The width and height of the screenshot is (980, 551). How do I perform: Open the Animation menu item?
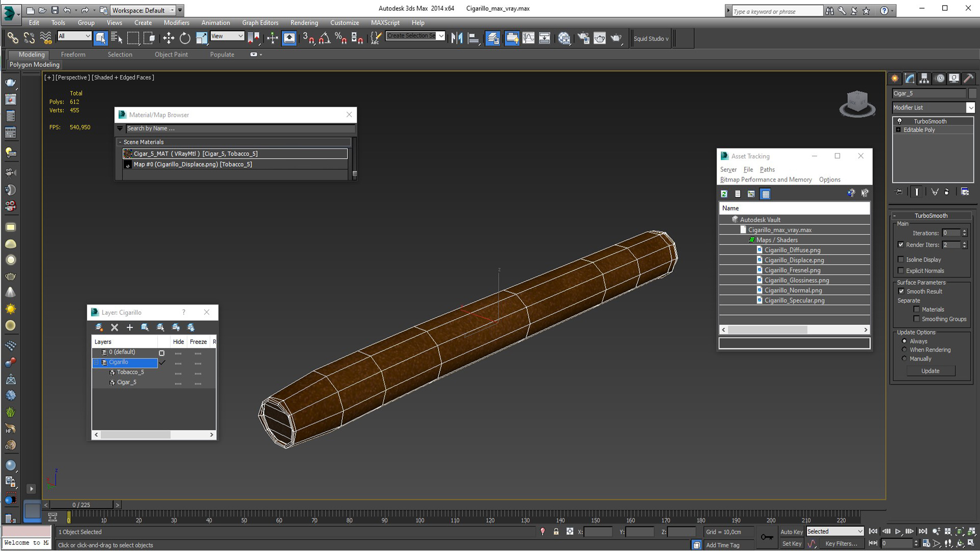coord(215,22)
